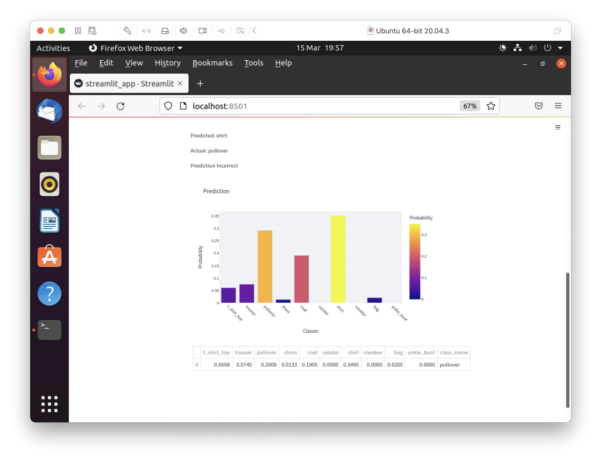Launch Terminal from the dock
This screenshot has width=601, height=462.
49,329
